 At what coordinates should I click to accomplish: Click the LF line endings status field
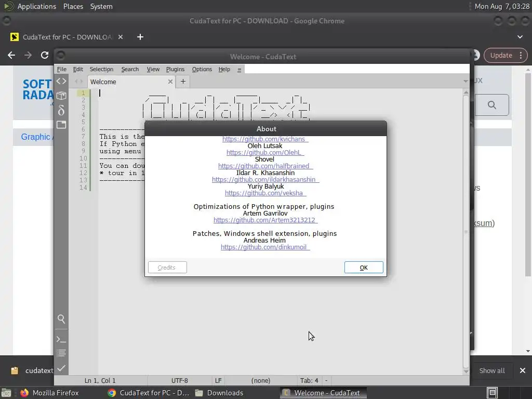click(218, 381)
